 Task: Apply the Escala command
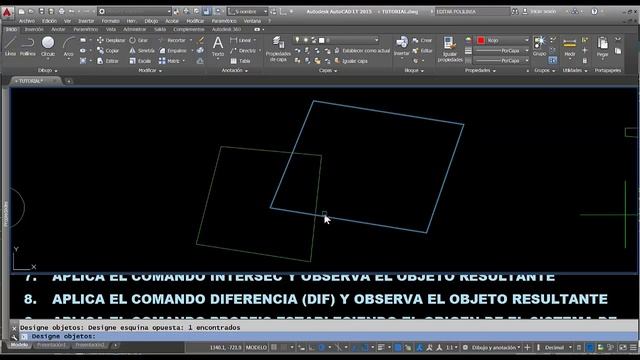(140, 61)
